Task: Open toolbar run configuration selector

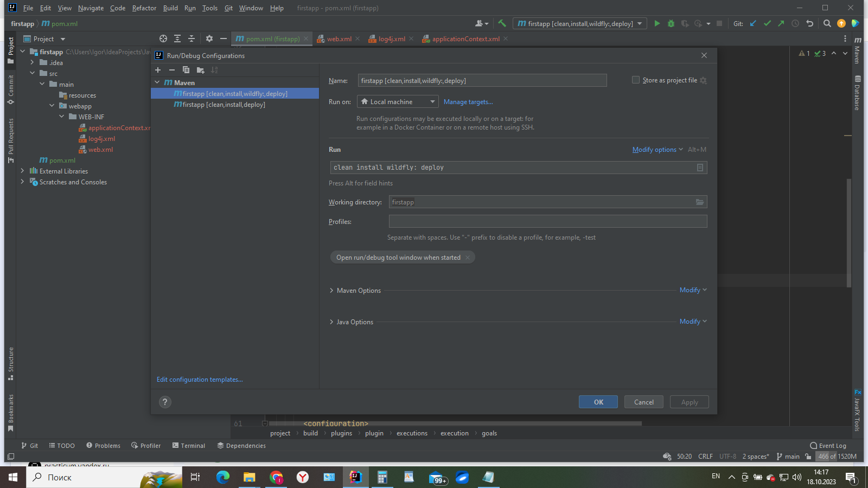Action: 579,23
